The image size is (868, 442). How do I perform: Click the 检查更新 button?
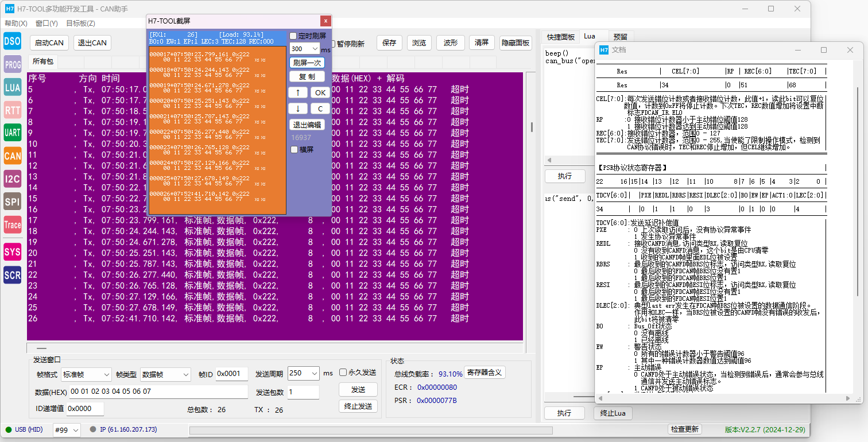(x=685, y=429)
